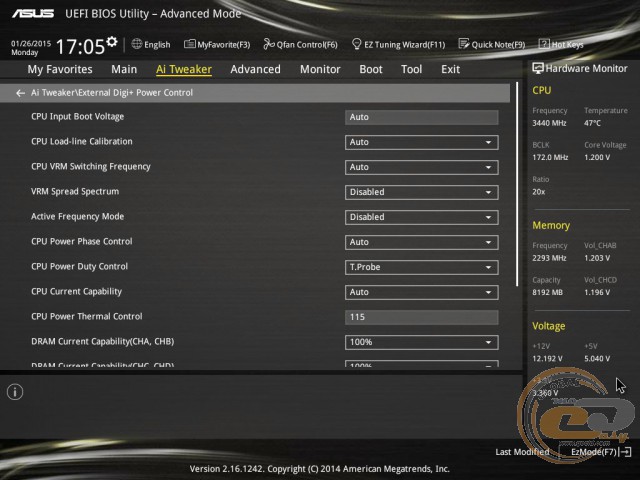Select CPU Load-line Calibration label
The image size is (640, 480).
point(82,142)
